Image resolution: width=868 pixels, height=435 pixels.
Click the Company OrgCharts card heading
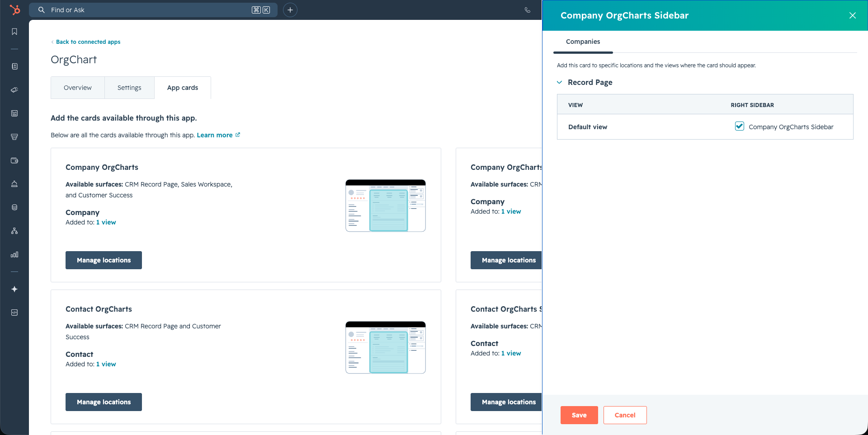102,167
